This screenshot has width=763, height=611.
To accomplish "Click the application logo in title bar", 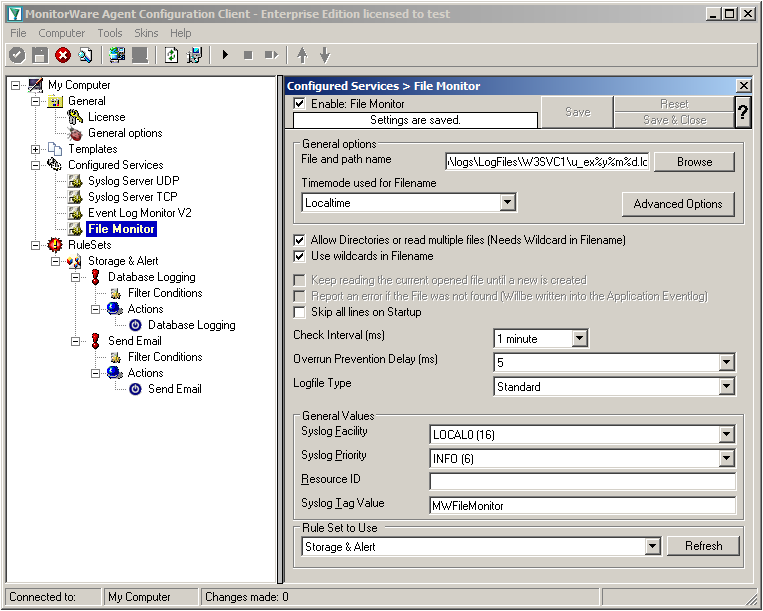I will (x=15, y=14).
